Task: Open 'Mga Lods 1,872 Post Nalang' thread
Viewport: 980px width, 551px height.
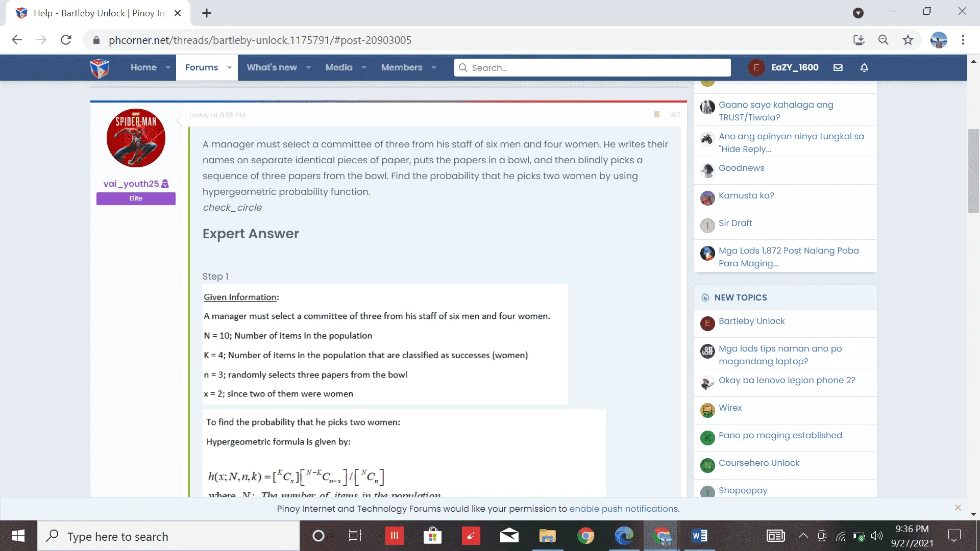Action: coord(789,257)
